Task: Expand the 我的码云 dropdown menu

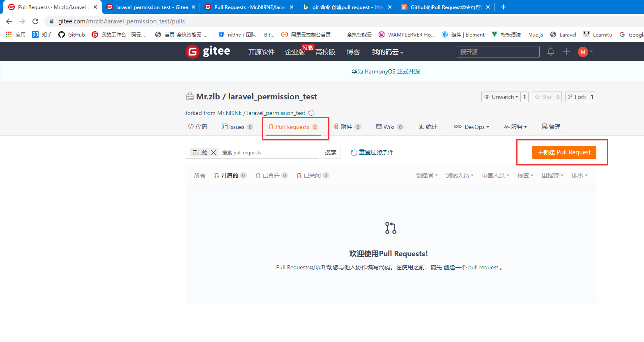Action: coord(388,52)
